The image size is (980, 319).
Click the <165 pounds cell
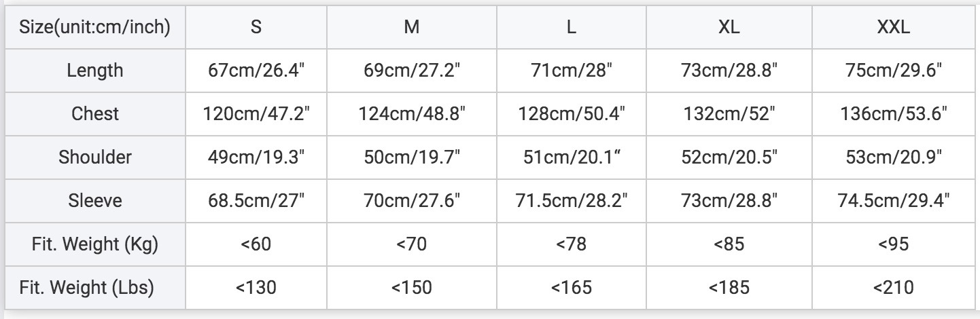(572, 287)
